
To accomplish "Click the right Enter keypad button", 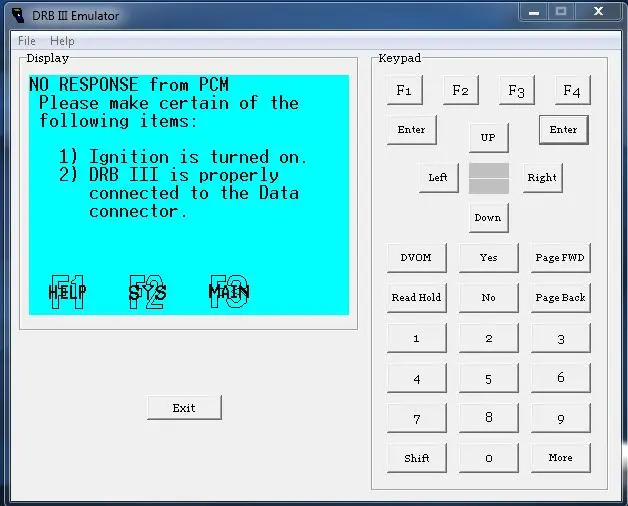I will click(x=564, y=130).
